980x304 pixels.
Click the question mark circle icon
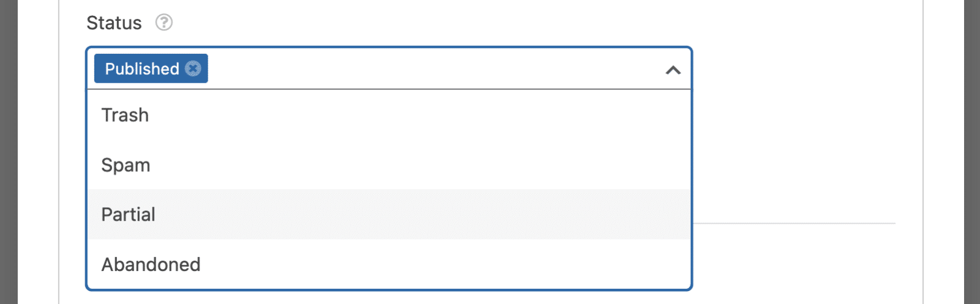coord(164,23)
